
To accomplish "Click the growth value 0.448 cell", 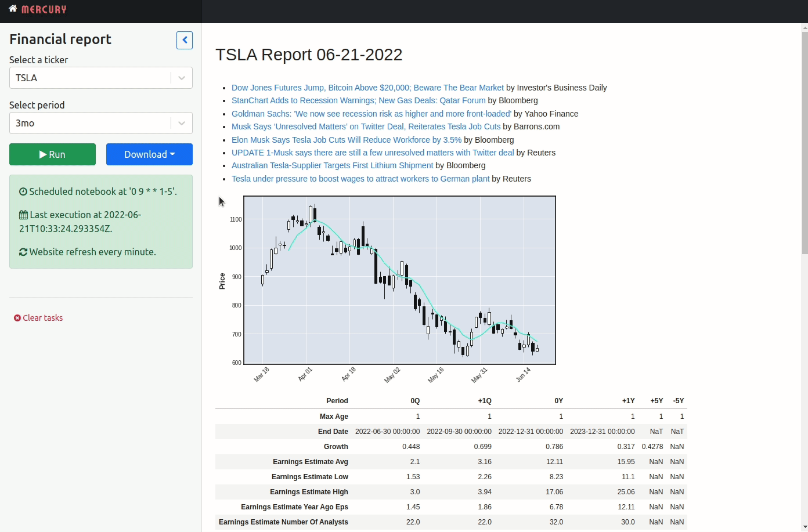I will [411, 447].
